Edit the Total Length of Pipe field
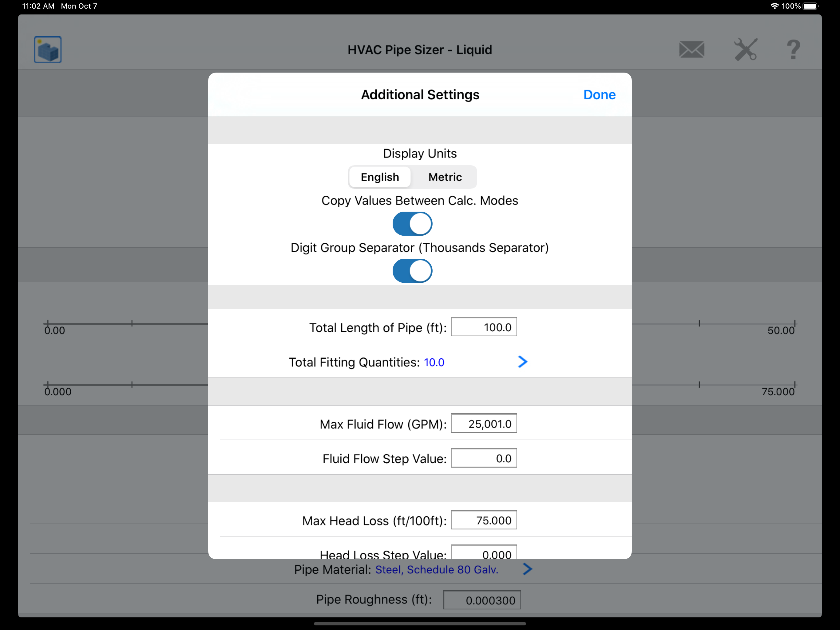Image resolution: width=840 pixels, height=630 pixels. tap(484, 327)
